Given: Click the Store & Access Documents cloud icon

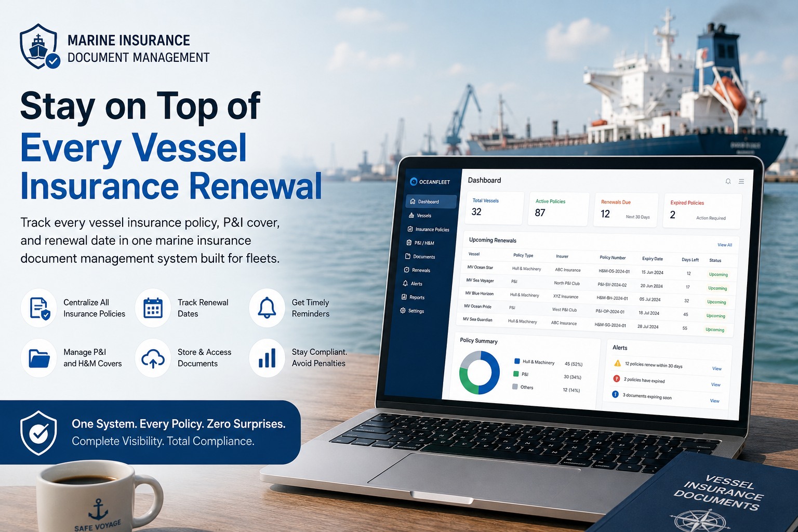Looking at the screenshot, I should tap(153, 358).
